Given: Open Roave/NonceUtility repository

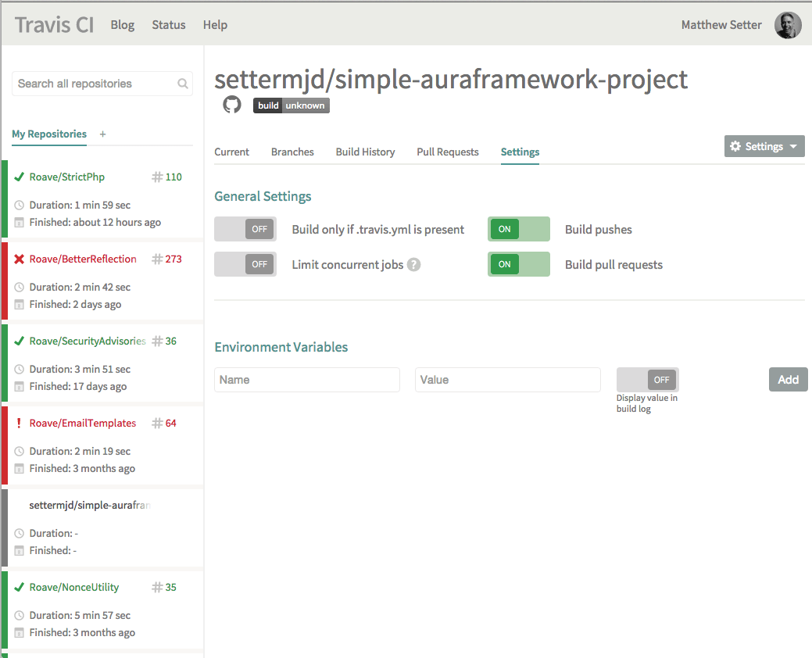Looking at the screenshot, I should point(74,587).
